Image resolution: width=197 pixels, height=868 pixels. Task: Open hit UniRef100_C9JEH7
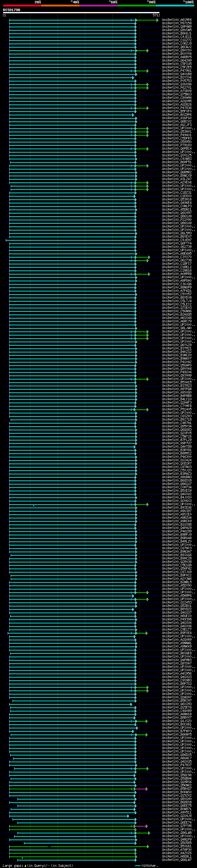pos(177,240)
